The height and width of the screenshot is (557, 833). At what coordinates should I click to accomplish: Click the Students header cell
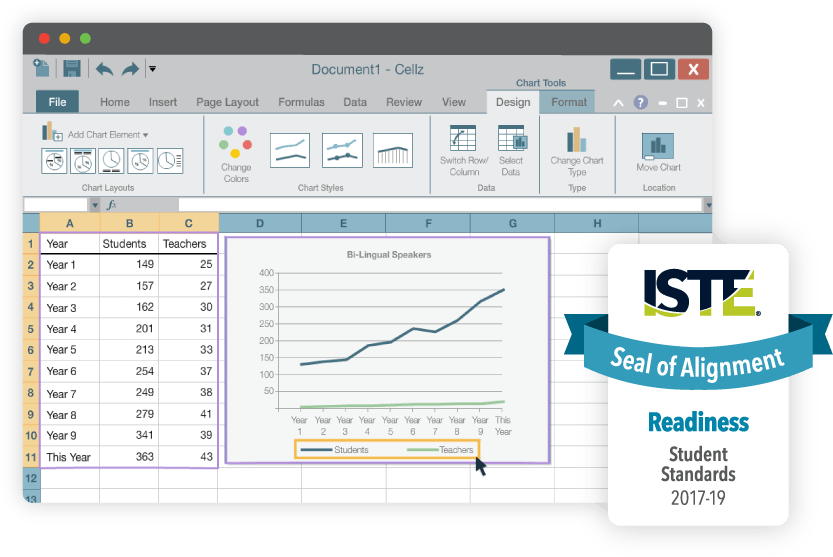tap(129, 244)
